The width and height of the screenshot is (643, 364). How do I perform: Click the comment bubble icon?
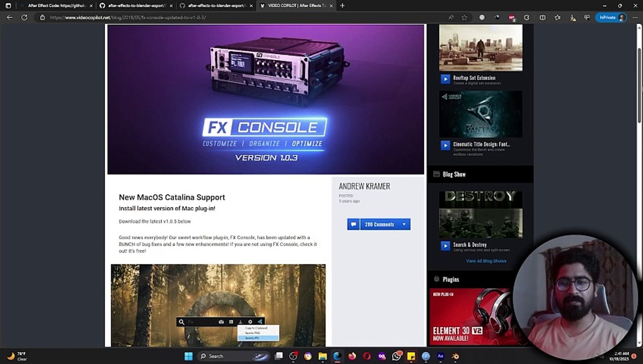click(353, 224)
